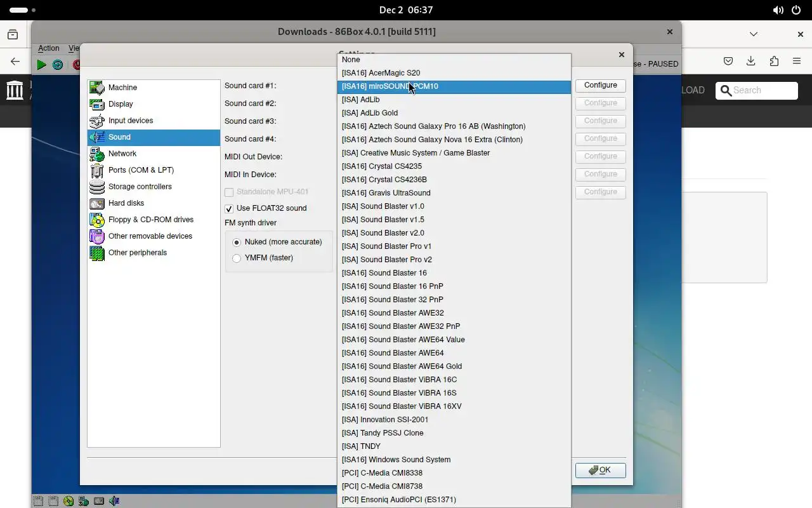Select [ISA16] Gravis UltraSound
Viewport: 812px width, 508px height.
(454, 193)
